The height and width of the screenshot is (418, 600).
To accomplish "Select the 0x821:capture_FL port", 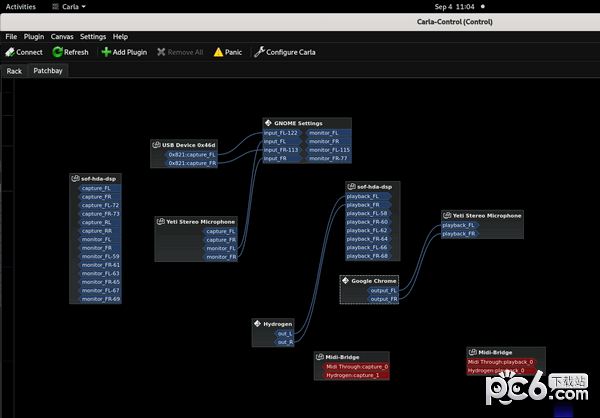I will coord(191,155).
